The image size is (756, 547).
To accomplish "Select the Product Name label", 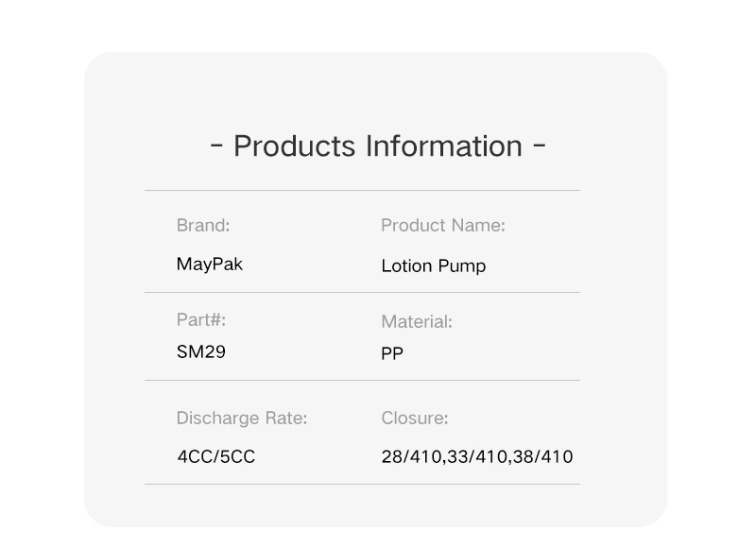I will [443, 225].
